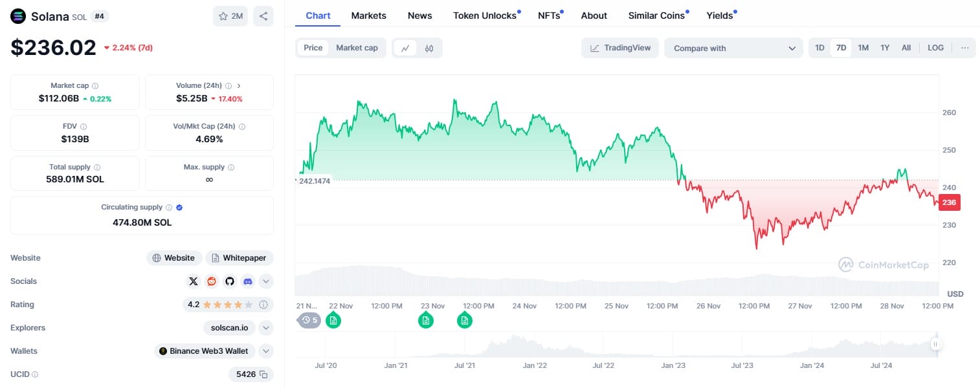Image resolution: width=980 pixels, height=388 pixels.
Task: Click the Solana logo icon
Action: (x=19, y=16)
